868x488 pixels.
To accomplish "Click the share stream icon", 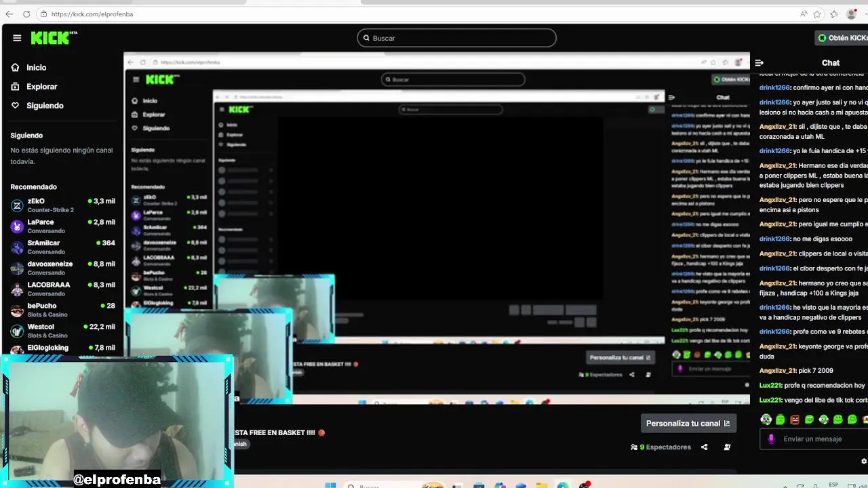I will [704, 447].
